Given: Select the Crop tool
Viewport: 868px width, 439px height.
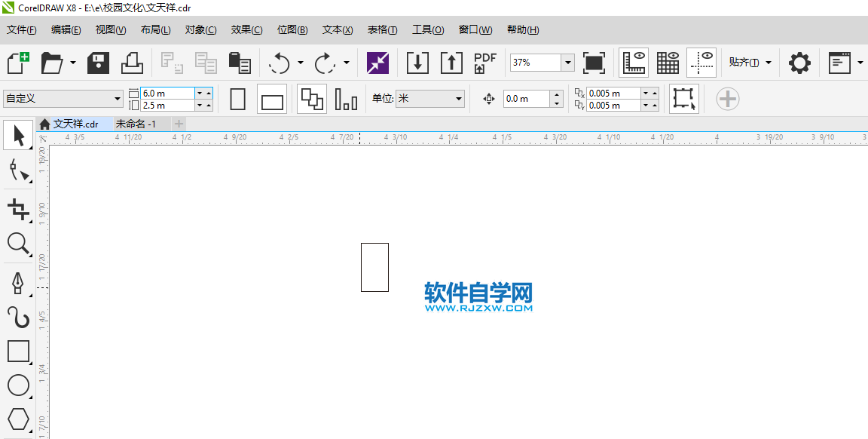Looking at the screenshot, I should pyautogui.click(x=18, y=207).
